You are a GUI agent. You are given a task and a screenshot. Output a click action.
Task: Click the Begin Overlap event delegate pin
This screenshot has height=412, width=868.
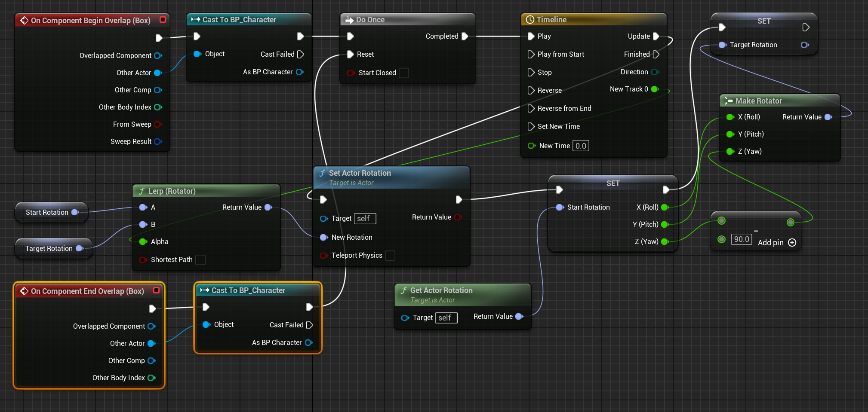(x=163, y=20)
